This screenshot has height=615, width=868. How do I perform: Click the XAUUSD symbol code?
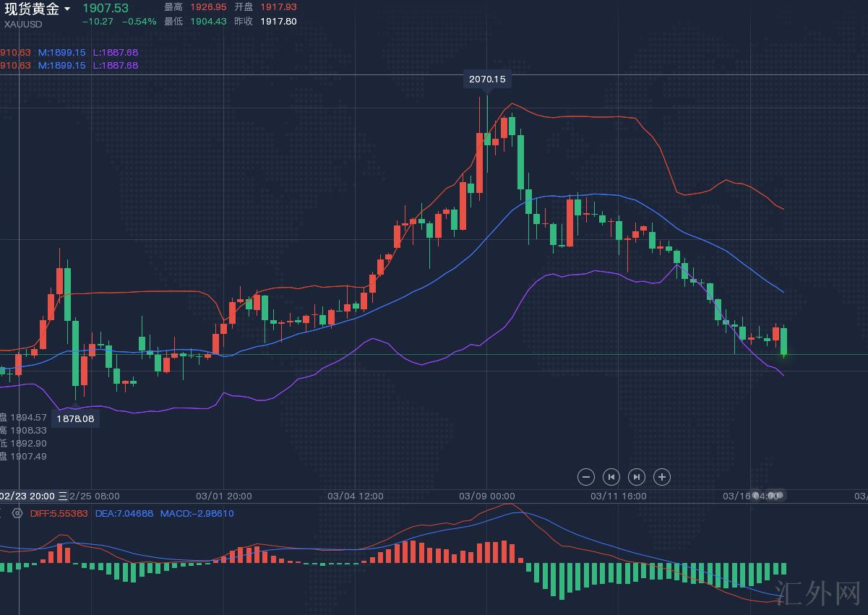point(23,24)
